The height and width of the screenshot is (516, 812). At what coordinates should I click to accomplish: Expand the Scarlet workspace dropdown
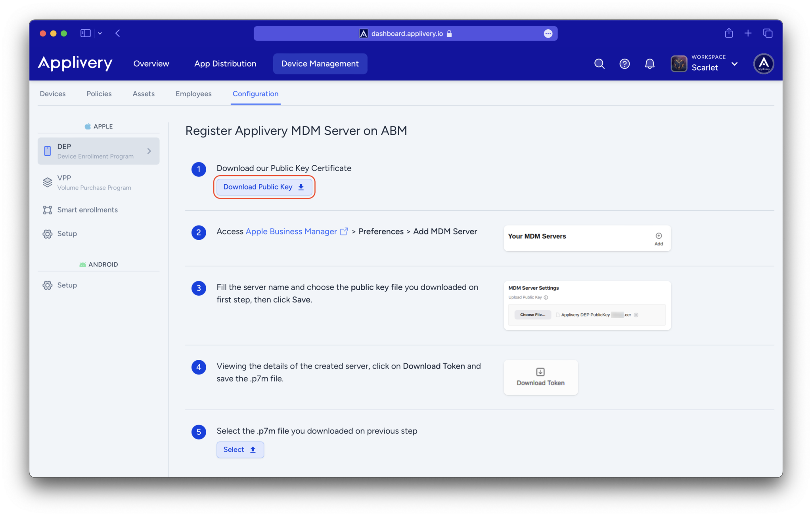point(734,64)
